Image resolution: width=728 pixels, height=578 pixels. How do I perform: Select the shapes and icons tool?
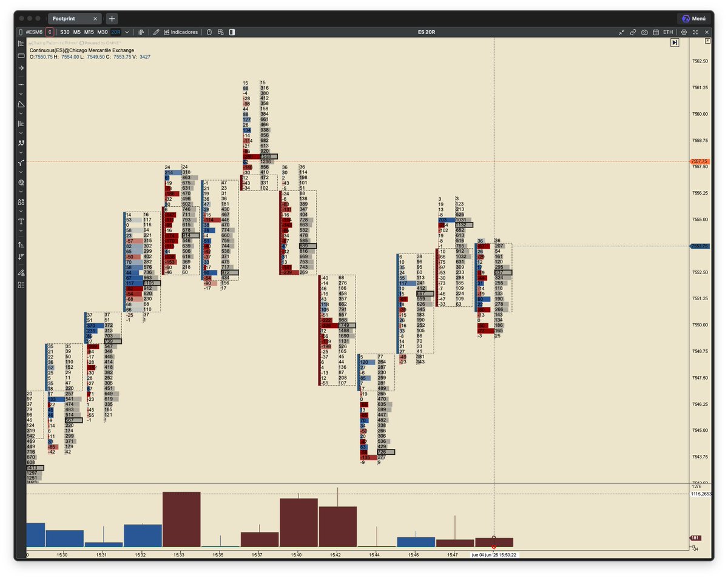click(21, 202)
